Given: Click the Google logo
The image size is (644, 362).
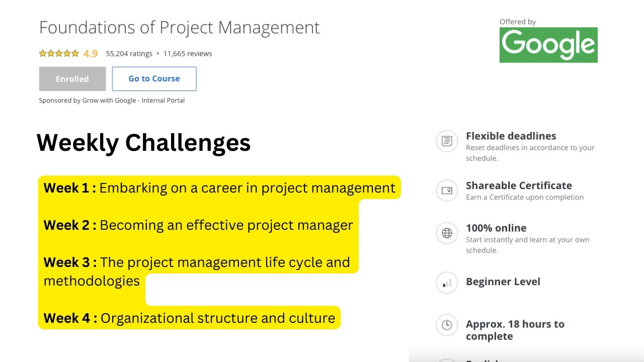Looking at the screenshot, I should pos(548,45).
